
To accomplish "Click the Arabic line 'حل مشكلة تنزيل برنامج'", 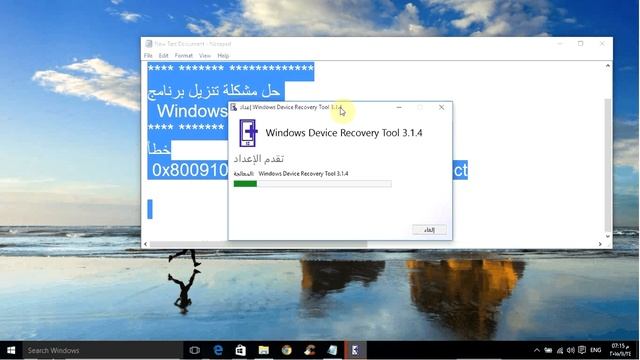I will [x=214, y=91].
